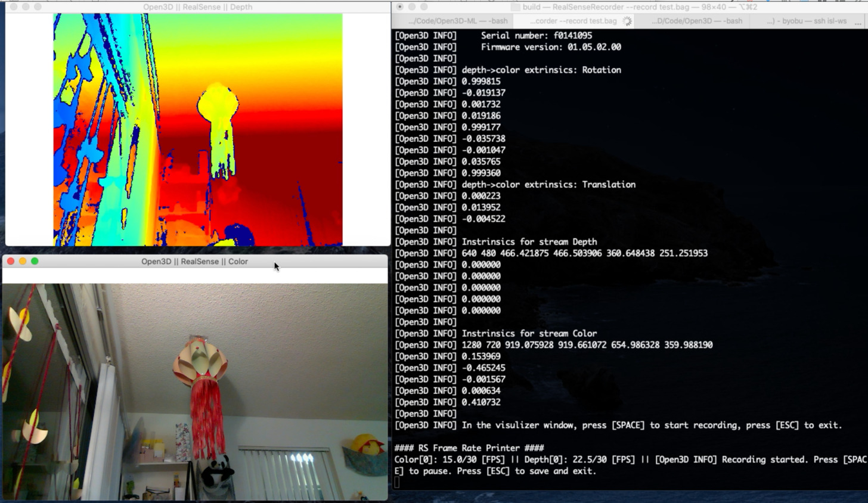Viewport: 868px width, 503px height.
Task: Minimize the Terminal window
Action: (x=412, y=7)
